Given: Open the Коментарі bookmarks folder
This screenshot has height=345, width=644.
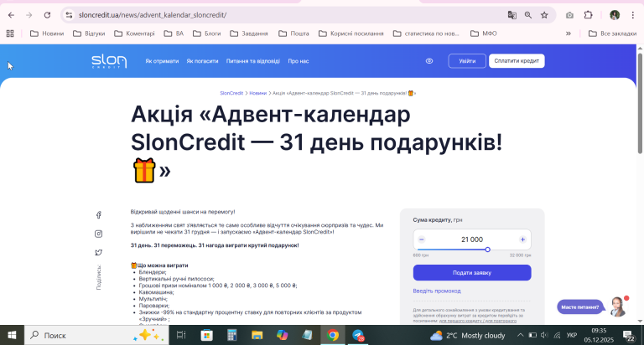Looking at the screenshot, I should coord(134,33).
